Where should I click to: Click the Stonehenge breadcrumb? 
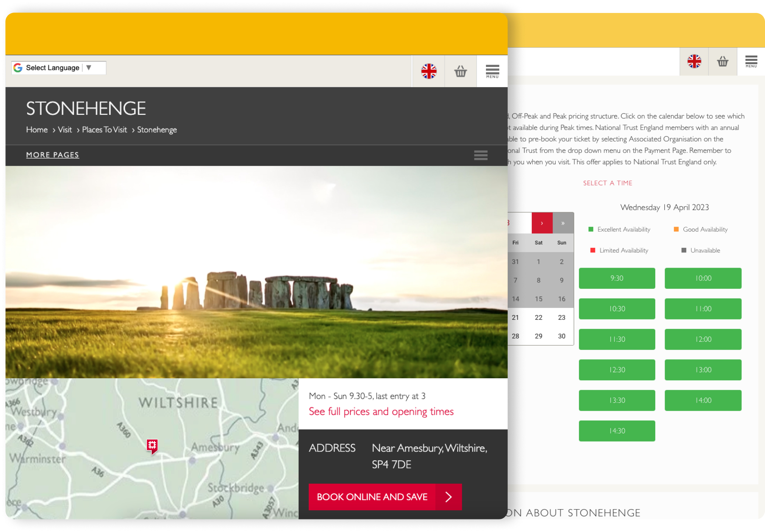click(x=157, y=130)
